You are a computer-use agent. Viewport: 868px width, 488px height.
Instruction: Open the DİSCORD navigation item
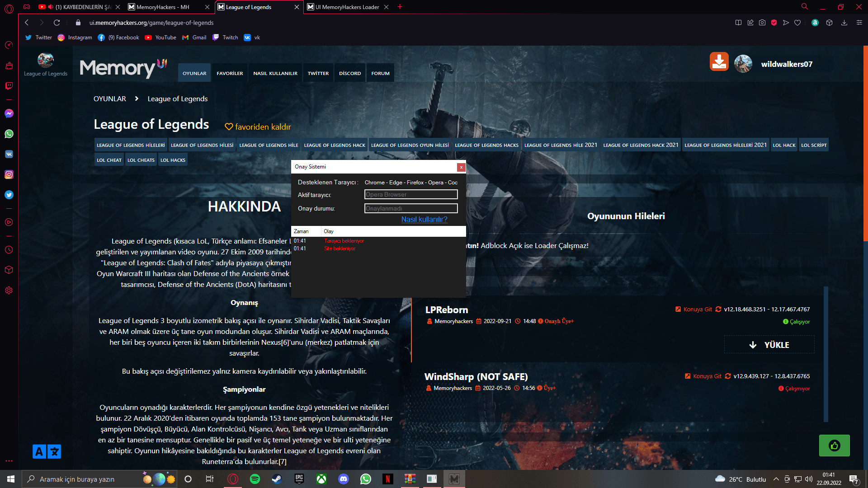[350, 73]
